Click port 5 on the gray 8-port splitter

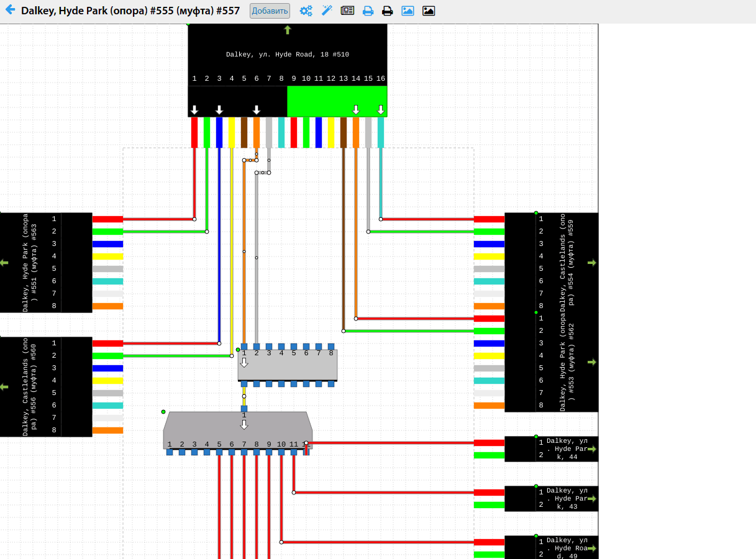click(294, 353)
